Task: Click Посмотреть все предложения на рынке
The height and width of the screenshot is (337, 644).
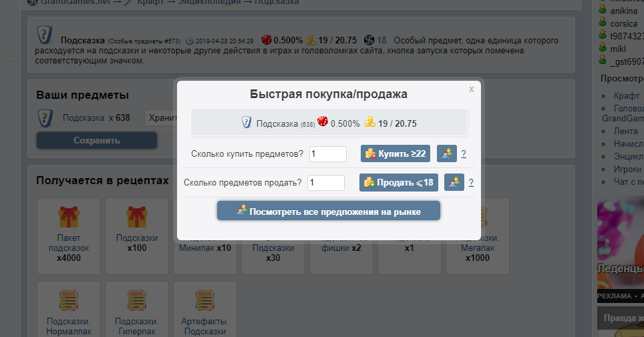Action: [x=329, y=211]
